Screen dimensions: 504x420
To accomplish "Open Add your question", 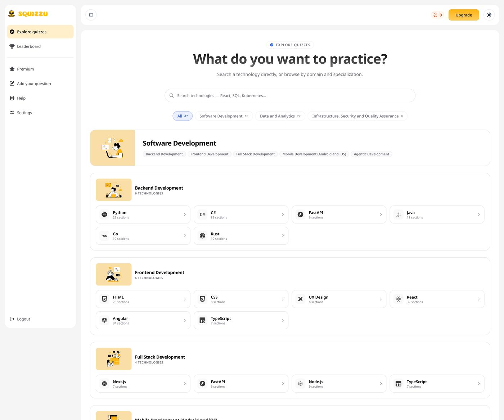I will (40, 83).
